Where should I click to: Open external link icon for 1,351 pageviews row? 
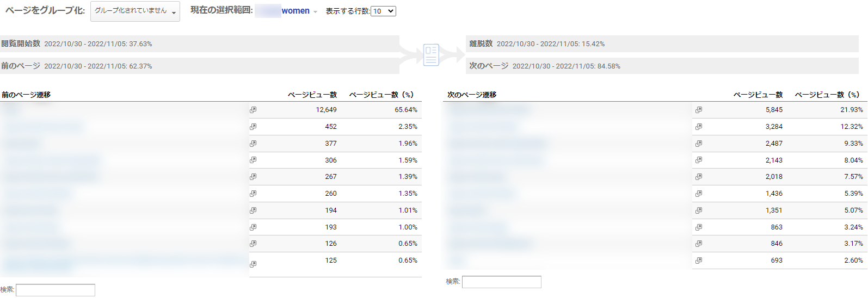coord(699,210)
